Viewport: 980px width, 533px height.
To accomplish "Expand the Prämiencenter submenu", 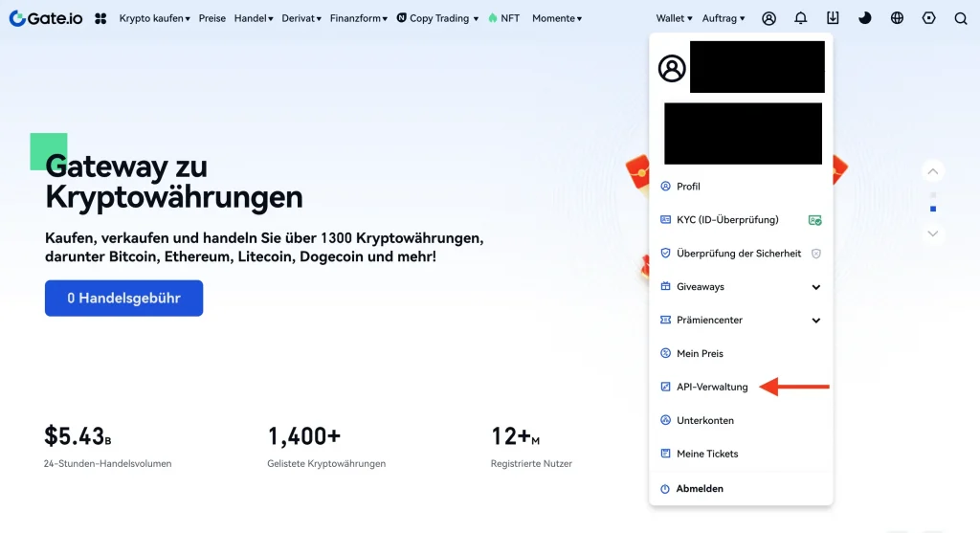I will pos(816,321).
